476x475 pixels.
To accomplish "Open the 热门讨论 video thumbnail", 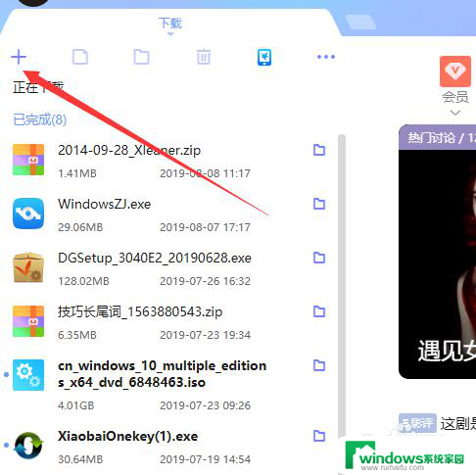I will [x=437, y=263].
